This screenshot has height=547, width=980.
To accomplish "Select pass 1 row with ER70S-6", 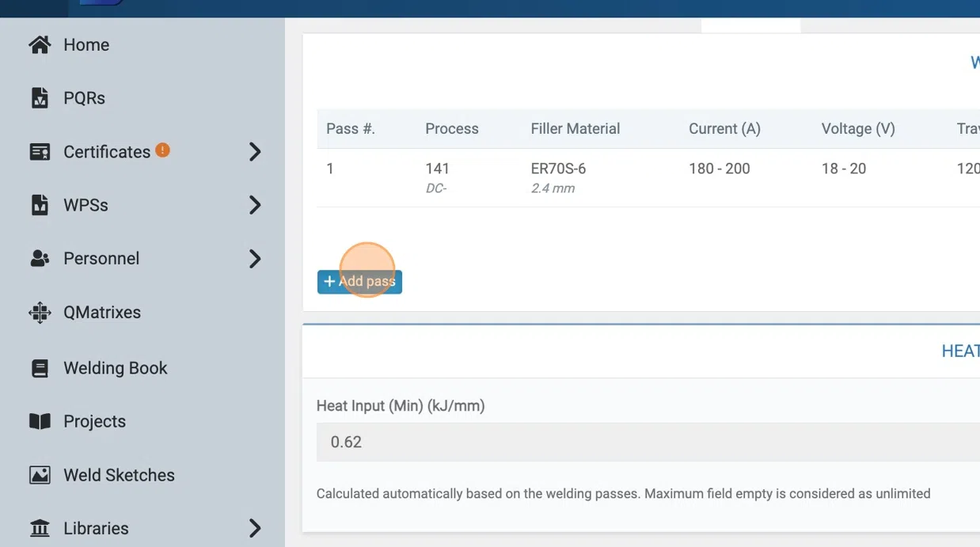I will coord(648,178).
